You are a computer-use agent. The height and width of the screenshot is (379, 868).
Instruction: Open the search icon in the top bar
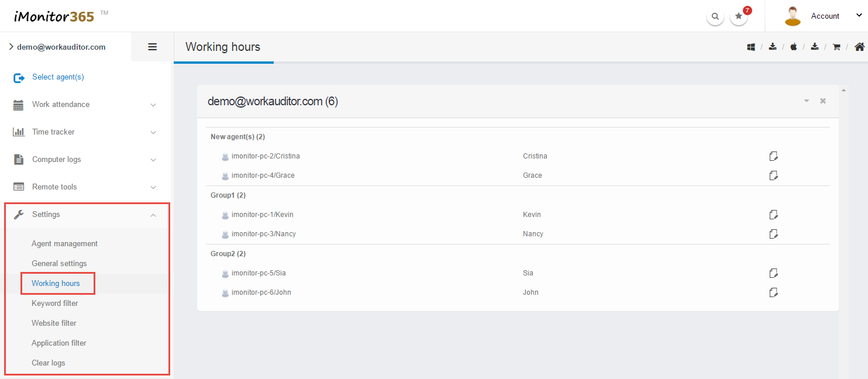[715, 16]
